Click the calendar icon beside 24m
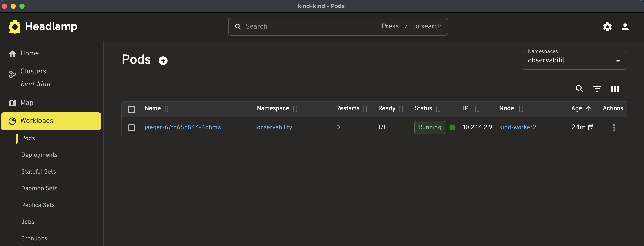644x246 pixels. [591, 127]
